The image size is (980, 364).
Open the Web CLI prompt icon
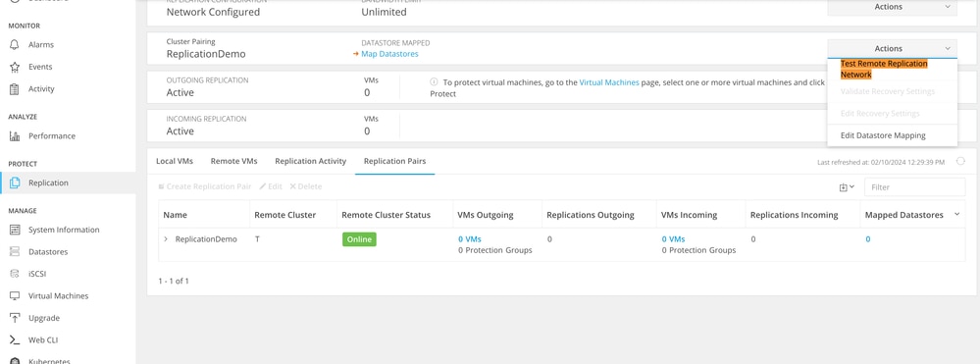tap(15, 340)
